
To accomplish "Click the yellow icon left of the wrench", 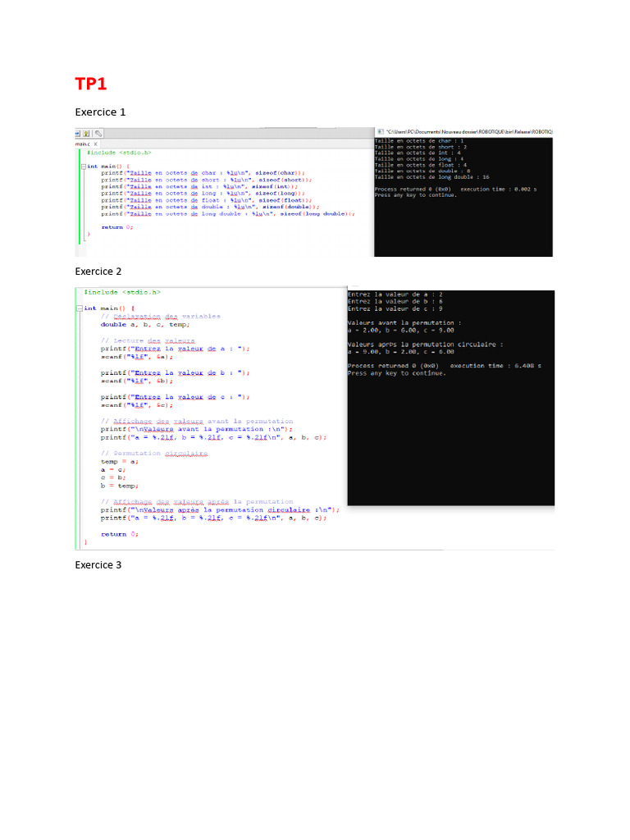I will click(87, 133).
